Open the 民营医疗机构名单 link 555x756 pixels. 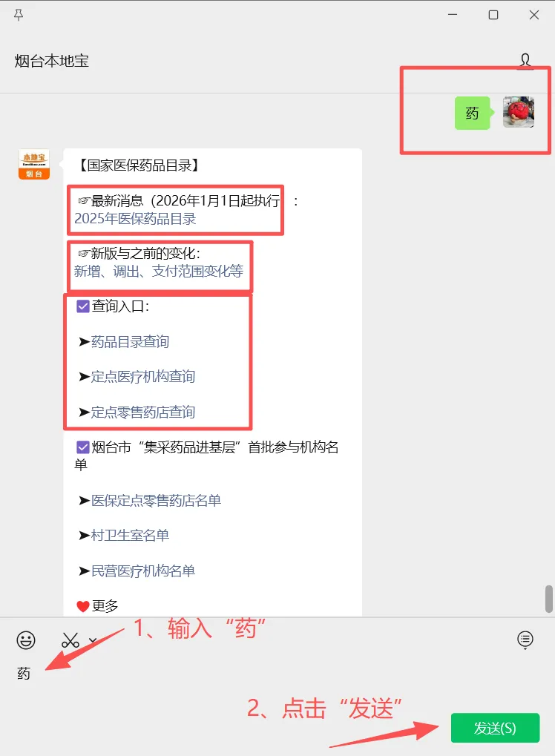click(x=142, y=571)
